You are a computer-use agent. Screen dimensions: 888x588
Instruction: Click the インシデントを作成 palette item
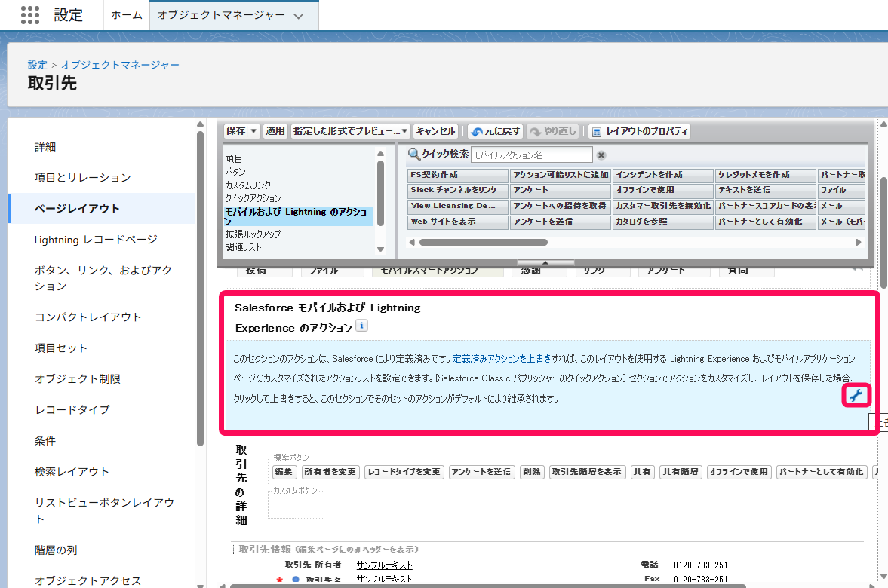[662, 175]
